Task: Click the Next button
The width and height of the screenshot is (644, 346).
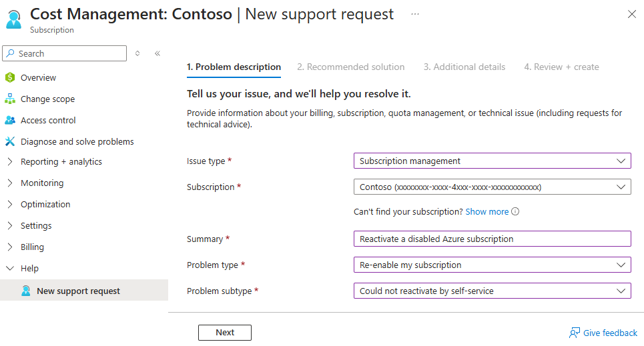Action: [x=225, y=333]
